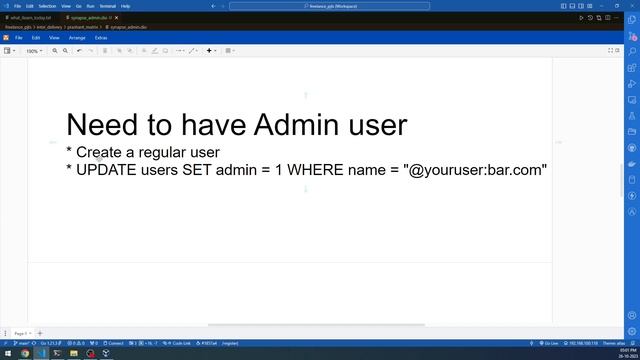Open the table insert dropdown
The width and height of the screenshot is (640, 360).
tap(230, 51)
